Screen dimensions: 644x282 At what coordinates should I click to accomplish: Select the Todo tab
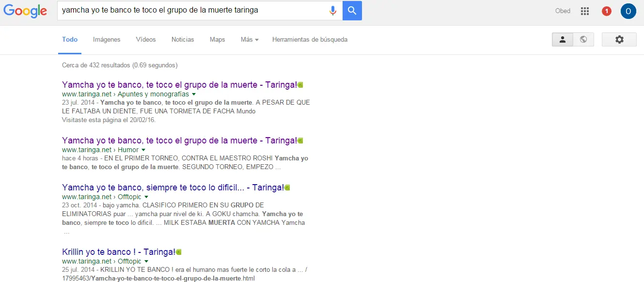(x=70, y=40)
